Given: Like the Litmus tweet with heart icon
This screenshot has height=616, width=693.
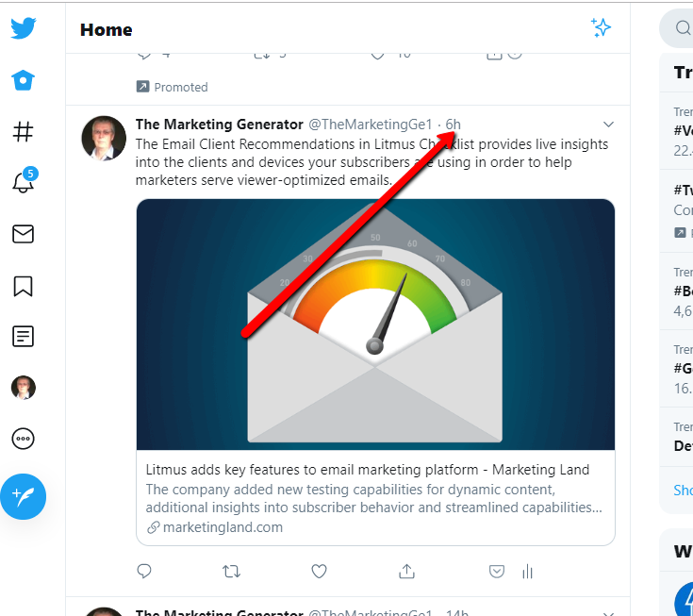Looking at the screenshot, I should point(319,572).
